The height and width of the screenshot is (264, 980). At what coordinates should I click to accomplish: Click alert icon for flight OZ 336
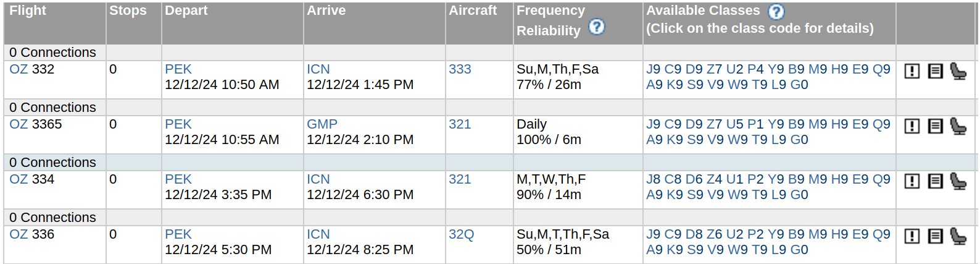pos(911,236)
